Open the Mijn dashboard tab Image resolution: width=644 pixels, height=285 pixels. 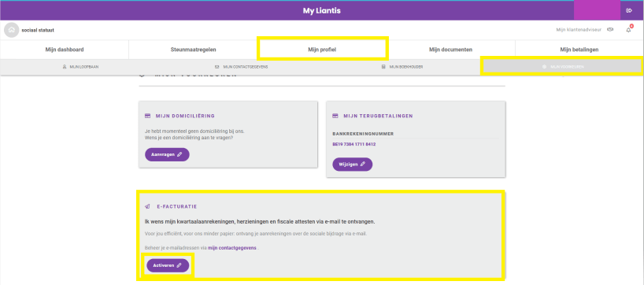coord(65,50)
